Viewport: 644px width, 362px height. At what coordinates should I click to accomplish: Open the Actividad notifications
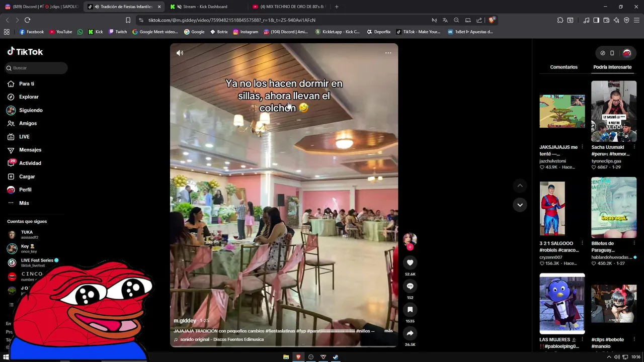pyautogui.click(x=30, y=163)
